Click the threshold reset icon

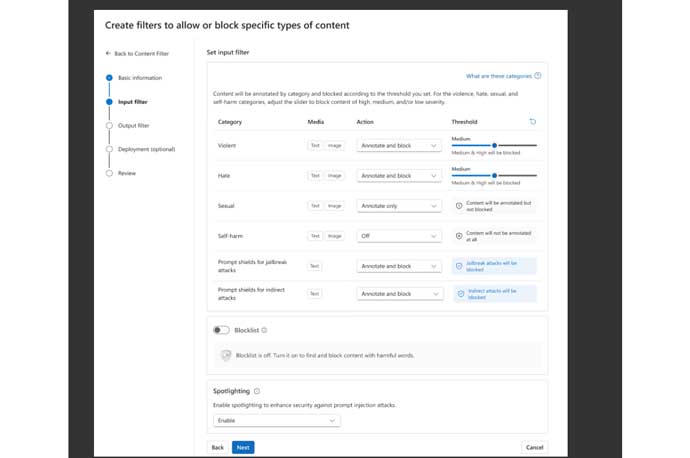pyautogui.click(x=532, y=122)
